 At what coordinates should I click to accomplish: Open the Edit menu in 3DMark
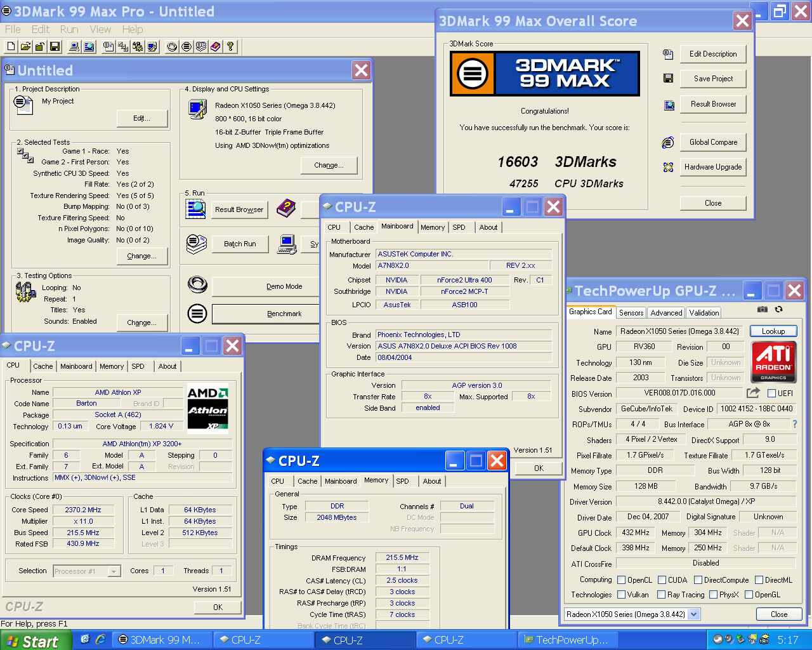pyautogui.click(x=41, y=29)
